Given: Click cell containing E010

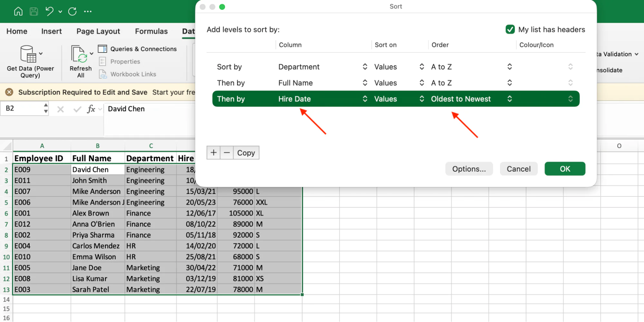Looking at the screenshot, I should [x=42, y=257].
